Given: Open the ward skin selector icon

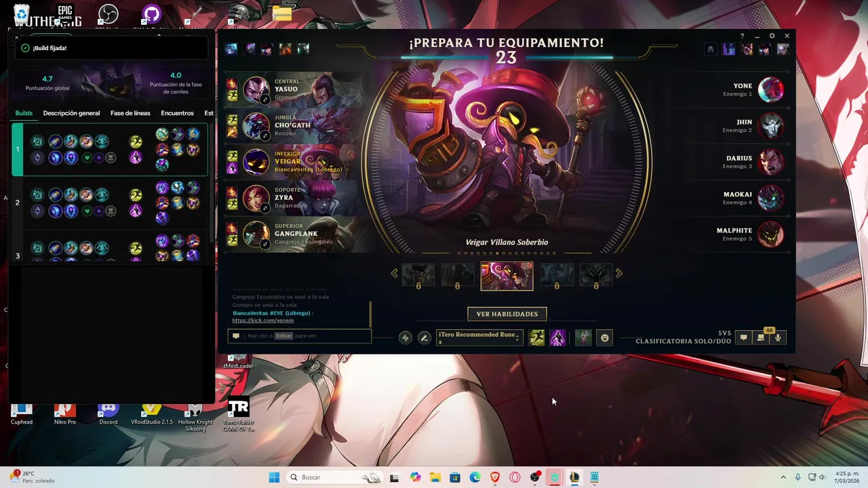Looking at the screenshot, I should point(583,338).
